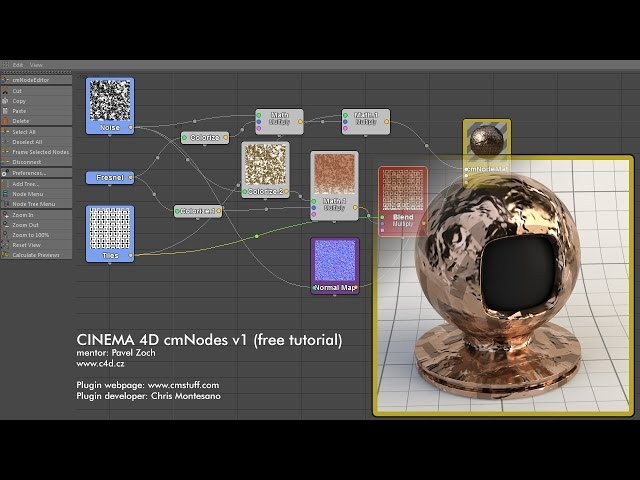Click the Blend node title label
This screenshot has width=640, height=480.
coord(403,217)
